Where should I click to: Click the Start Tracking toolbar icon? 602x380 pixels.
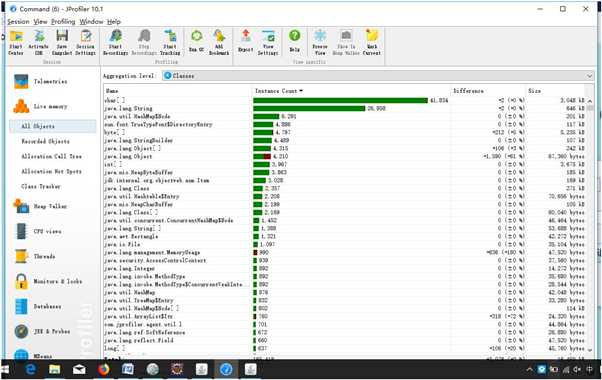pos(170,42)
